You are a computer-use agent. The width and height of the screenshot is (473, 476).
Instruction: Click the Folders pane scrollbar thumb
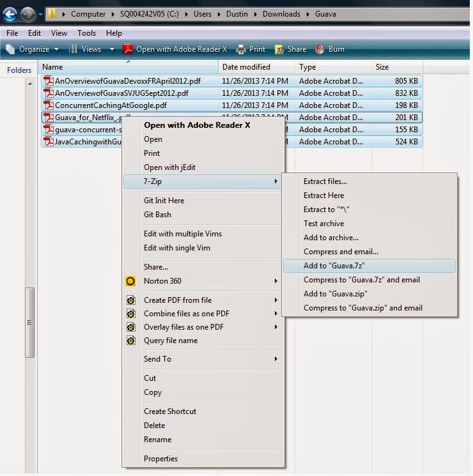click(29, 323)
